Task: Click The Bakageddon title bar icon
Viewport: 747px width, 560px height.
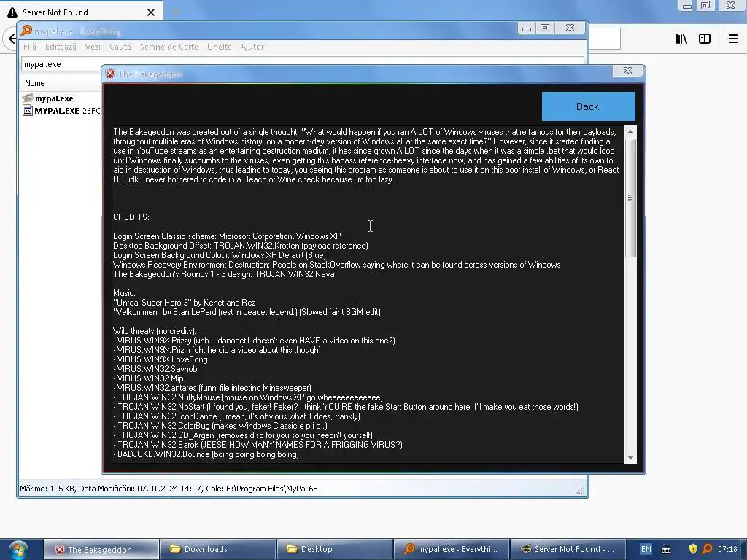Action: (x=110, y=74)
